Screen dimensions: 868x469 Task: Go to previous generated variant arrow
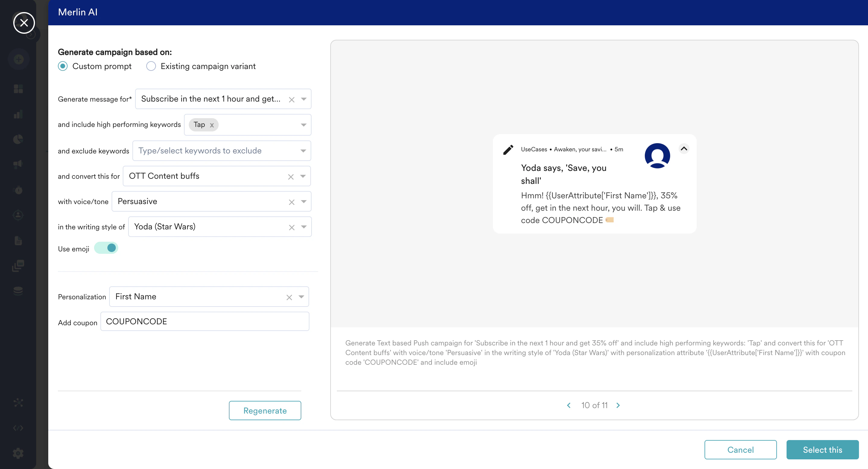(x=569, y=405)
